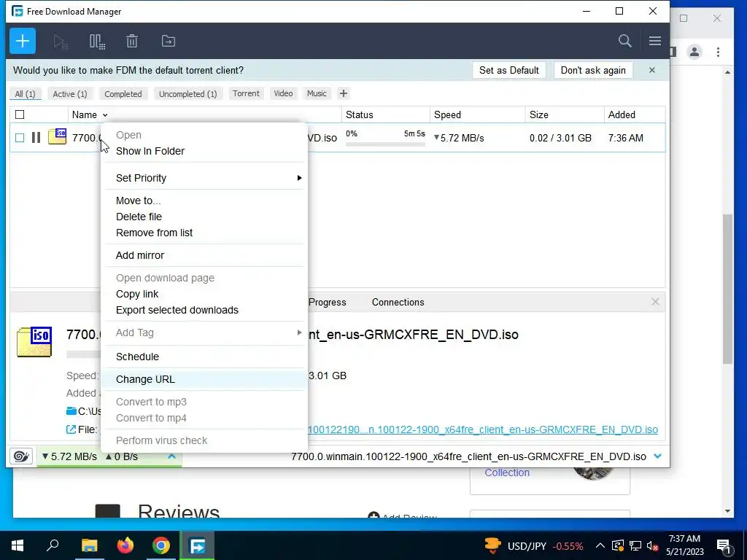Show hidden system tray icons
This screenshot has width=747, height=560.
pyautogui.click(x=600, y=545)
